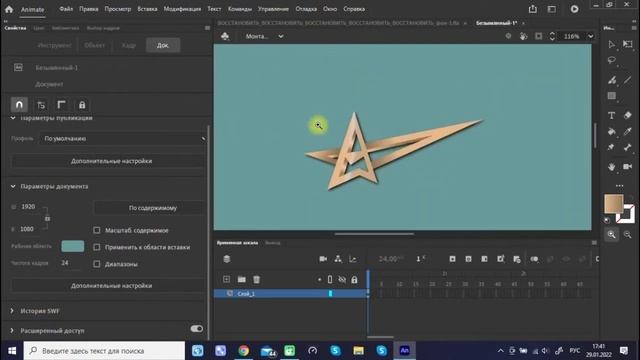This screenshot has width=640, height=360.
Task: Open the Модификация menu
Action: (x=182, y=9)
